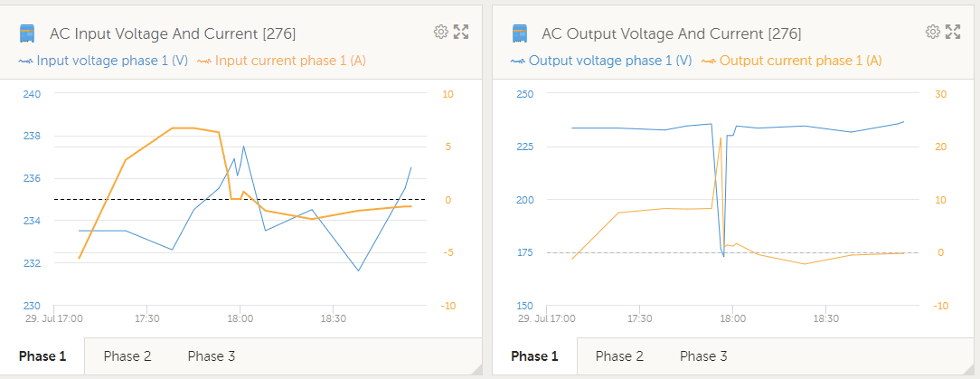980x379 pixels.
Task: Open settings gear on AC Input widget
Action: click(441, 32)
